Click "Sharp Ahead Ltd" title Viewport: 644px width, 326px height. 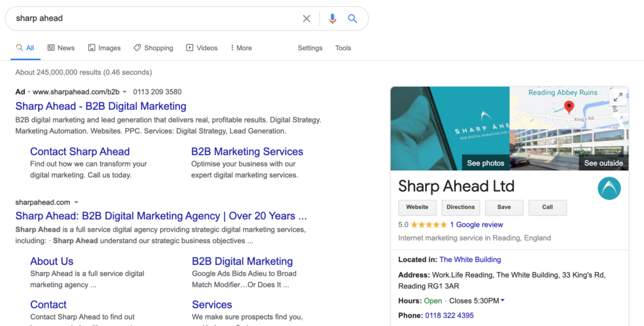(457, 186)
